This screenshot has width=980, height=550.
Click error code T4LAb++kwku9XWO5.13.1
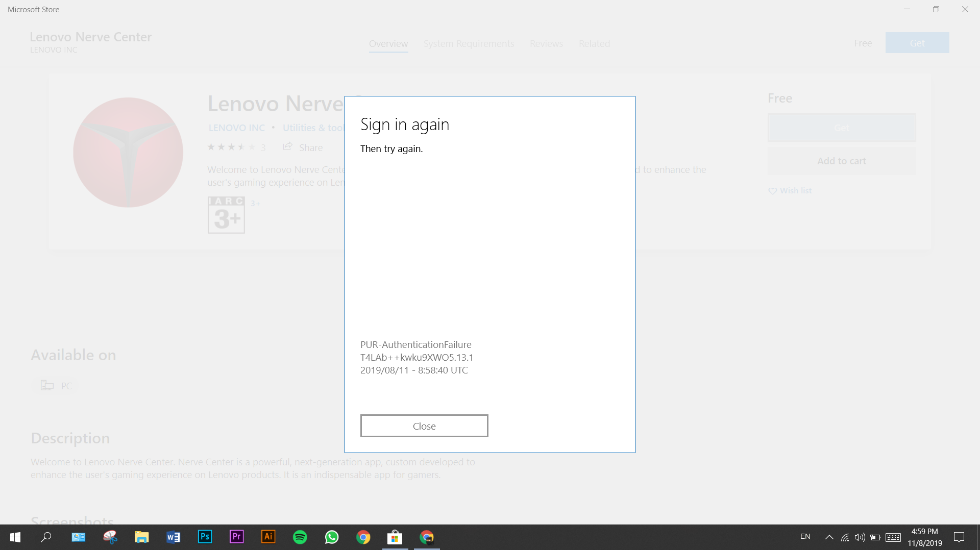pos(417,358)
